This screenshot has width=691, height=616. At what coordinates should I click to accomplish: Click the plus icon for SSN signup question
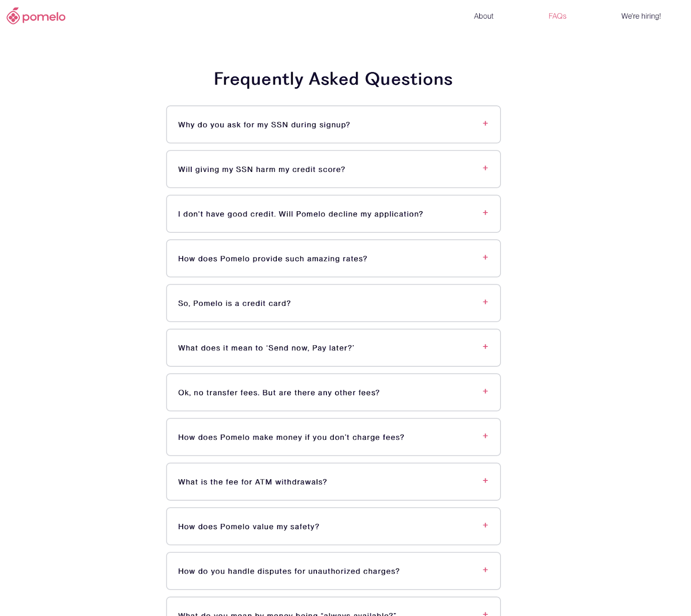pyautogui.click(x=485, y=124)
